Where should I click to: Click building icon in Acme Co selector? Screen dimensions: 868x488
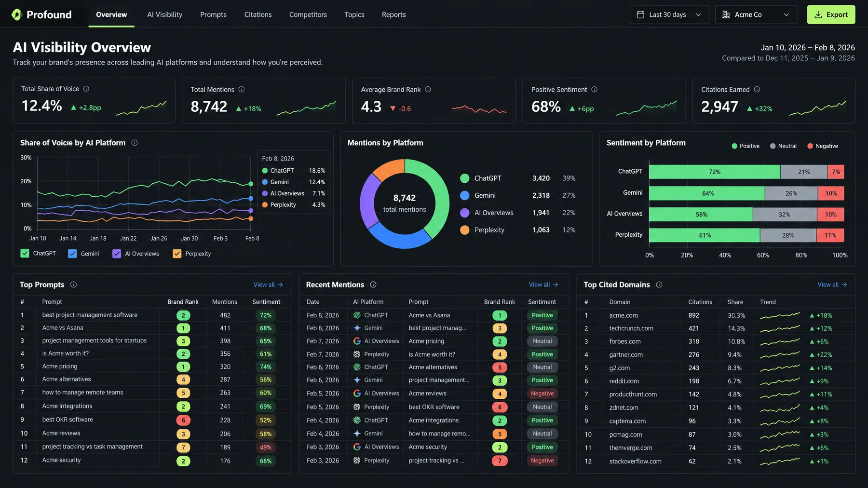tap(726, 14)
